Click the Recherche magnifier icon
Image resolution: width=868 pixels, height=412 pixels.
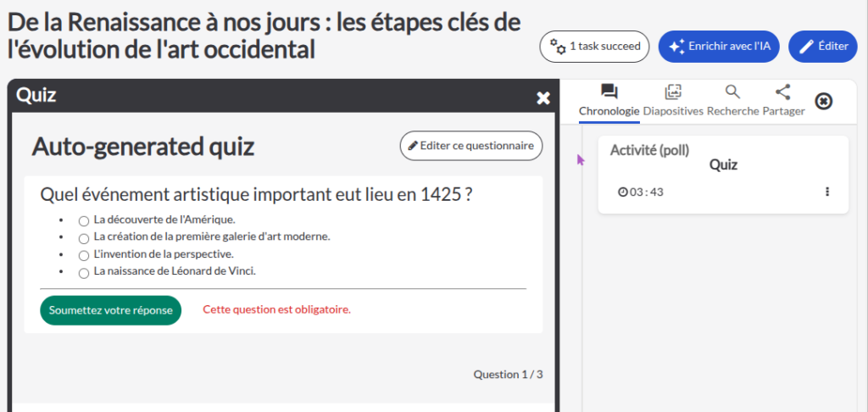(x=733, y=92)
